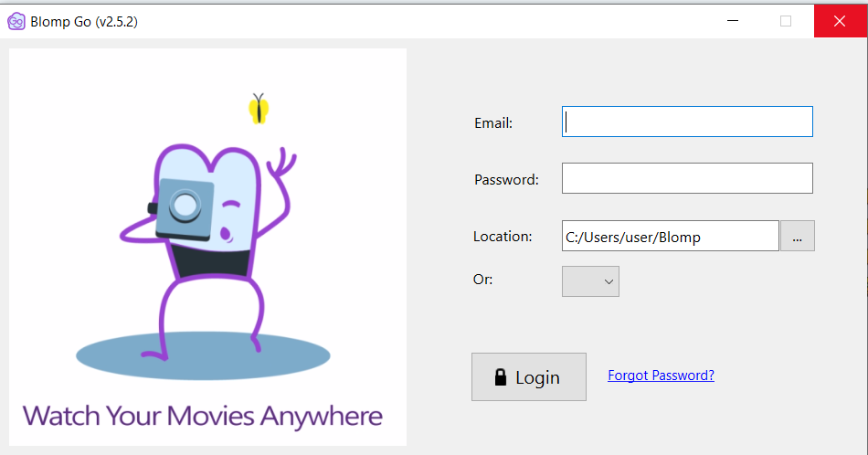Click the Blomp Go app icon in title bar
This screenshot has height=455, width=868.
click(x=16, y=22)
